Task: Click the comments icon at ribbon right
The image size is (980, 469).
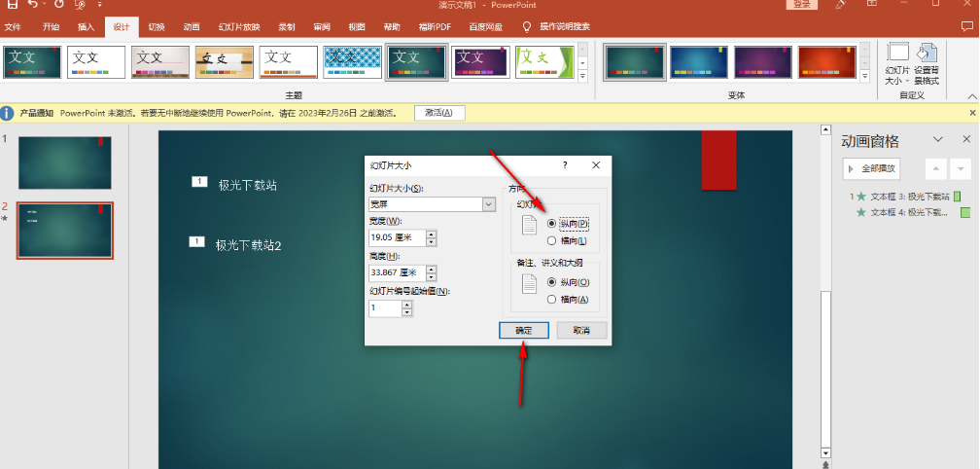Action: click(x=966, y=27)
